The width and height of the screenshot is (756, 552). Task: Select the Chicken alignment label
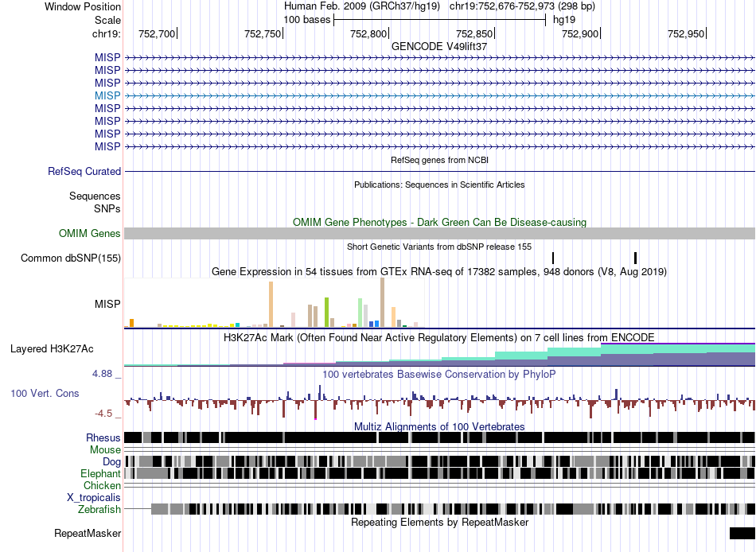click(102, 485)
